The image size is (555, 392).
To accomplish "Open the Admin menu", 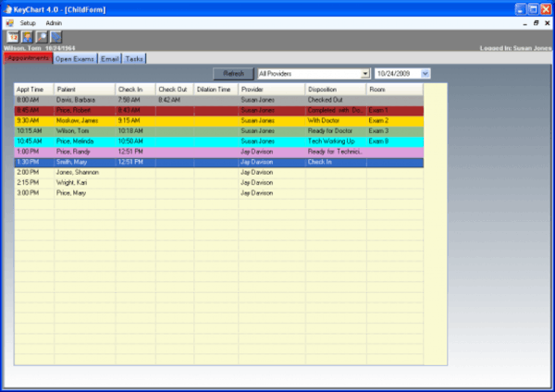I will click(x=53, y=22).
